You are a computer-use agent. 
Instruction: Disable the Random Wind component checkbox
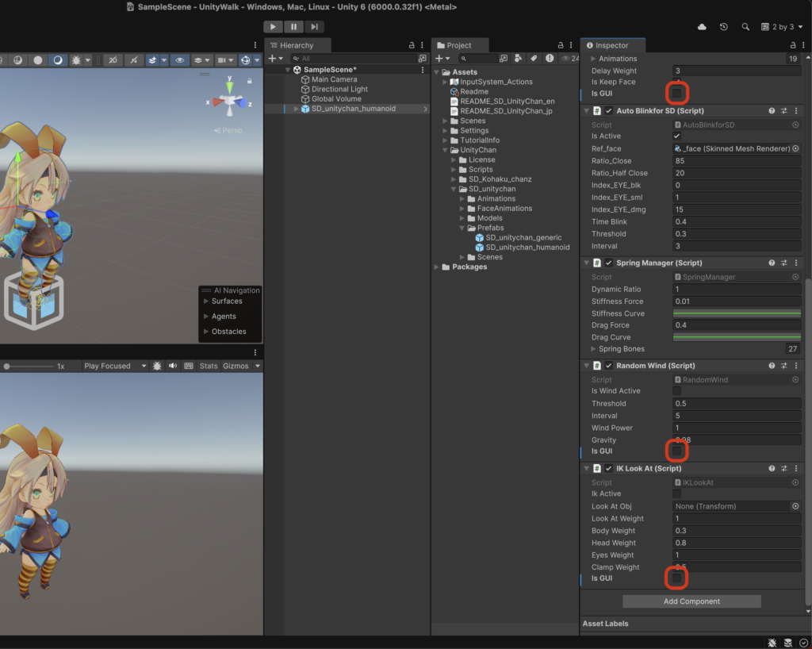pyautogui.click(x=608, y=366)
